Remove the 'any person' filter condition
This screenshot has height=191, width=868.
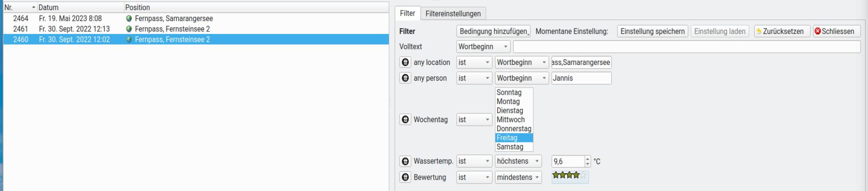(405, 78)
